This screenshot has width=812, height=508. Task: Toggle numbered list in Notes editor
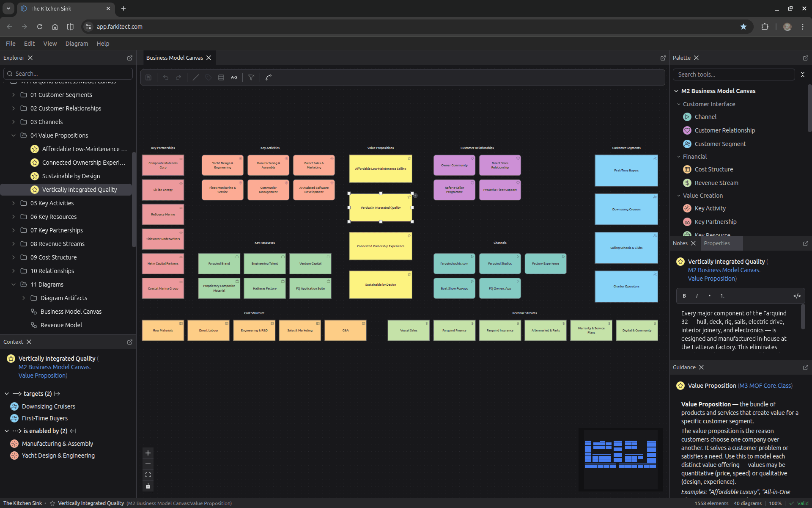(x=722, y=296)
